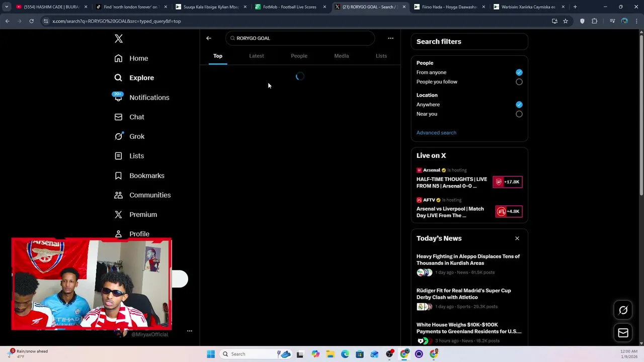Open weather widget Rain/snow ahead
Screen dimensions: 644x362
(28, 354)
